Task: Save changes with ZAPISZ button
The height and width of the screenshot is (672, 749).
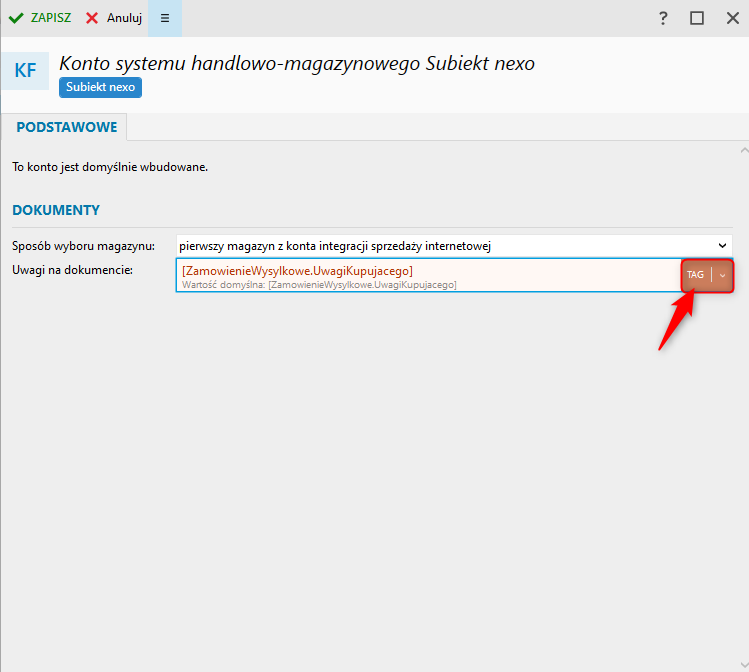Action: click(40, 18)
